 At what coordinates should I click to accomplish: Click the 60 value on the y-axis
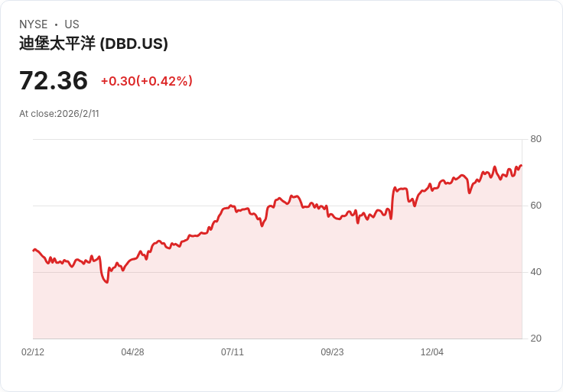coord(535,206)
